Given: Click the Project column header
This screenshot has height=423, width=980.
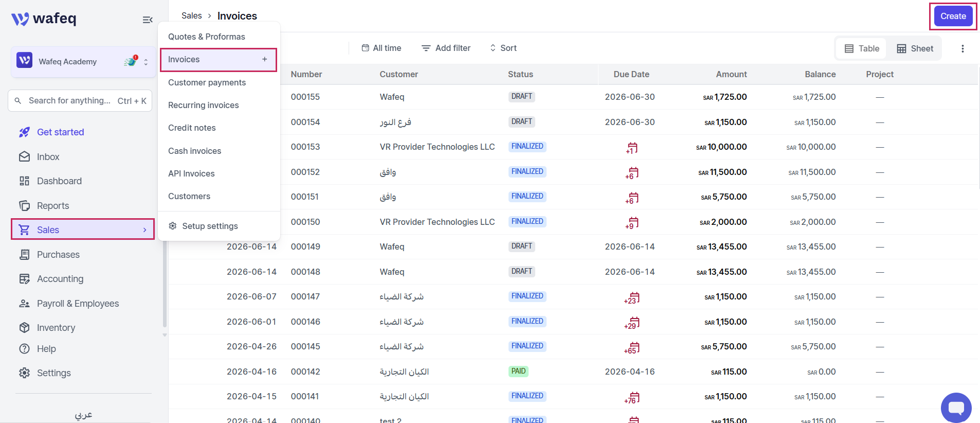Looking at the screenshot, I should pyautogui.click(x=880, y=74).
